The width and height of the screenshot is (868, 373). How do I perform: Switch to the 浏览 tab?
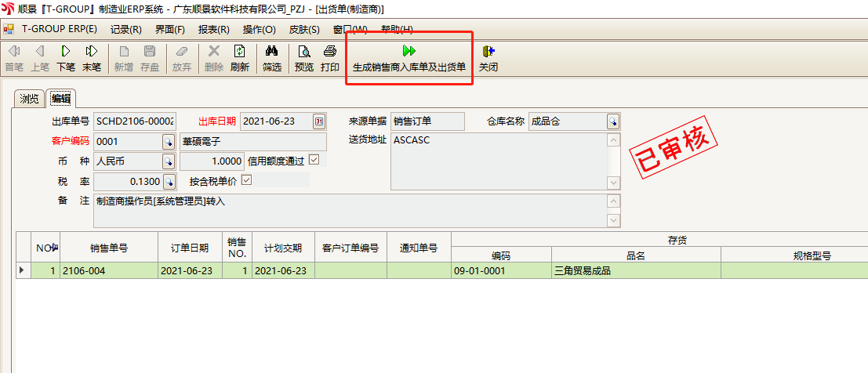click(29, 99)
